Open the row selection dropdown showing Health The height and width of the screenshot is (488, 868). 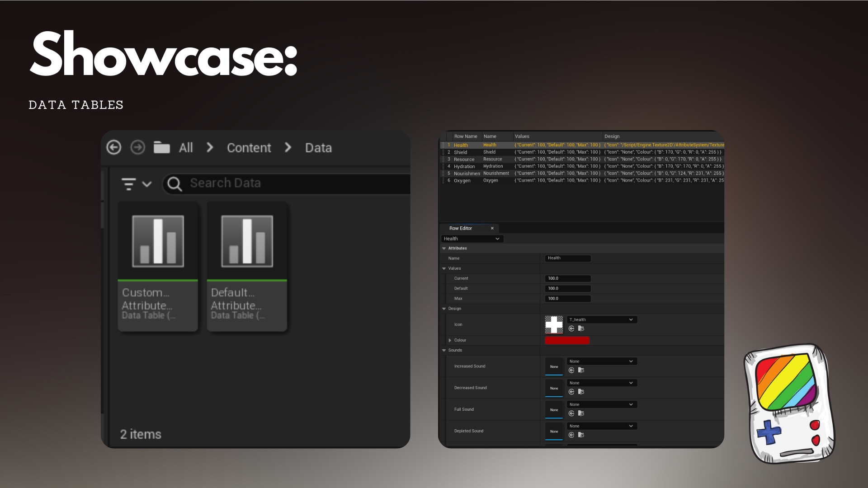pyautogui.click(x=472, y=239)
